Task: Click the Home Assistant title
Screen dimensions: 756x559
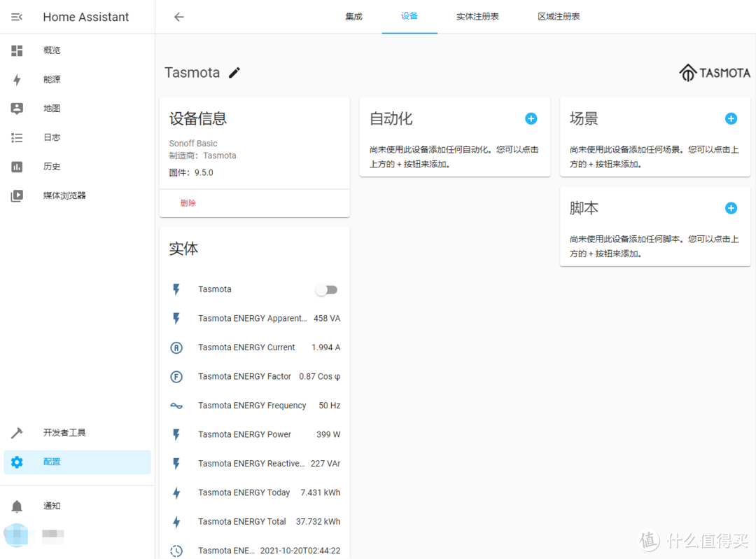Action: coord(86,17)
